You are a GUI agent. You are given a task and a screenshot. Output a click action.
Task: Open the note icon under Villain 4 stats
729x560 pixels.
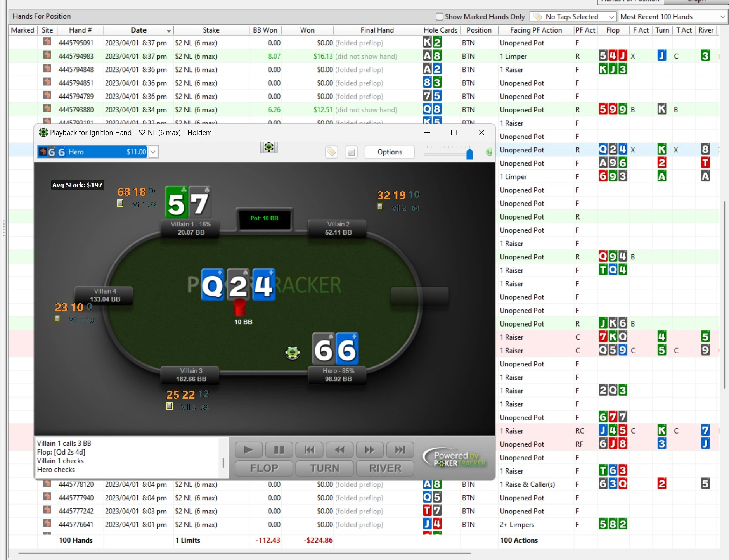click(58, 318)
